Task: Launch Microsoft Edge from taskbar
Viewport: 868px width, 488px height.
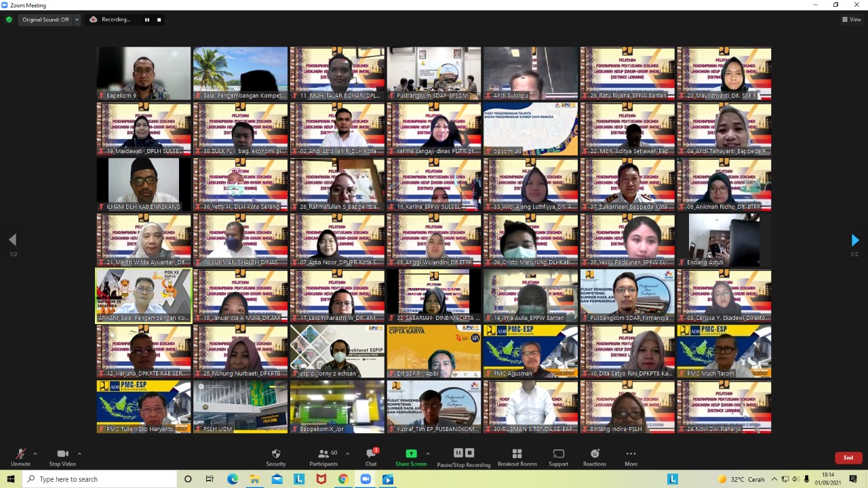Action: point(233,479)
